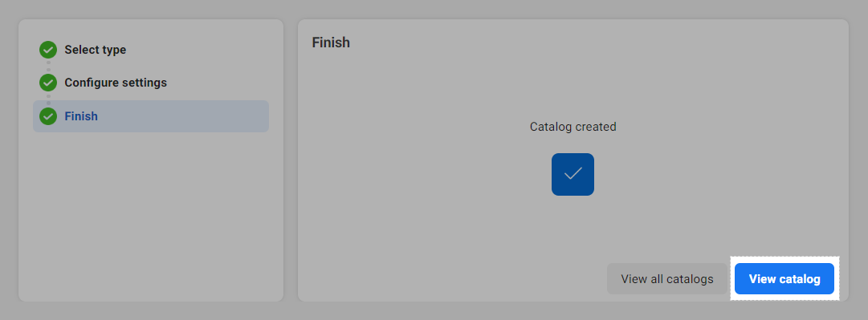868x320 pixels.
Task: Click the green check icon beside Select type
Action: point(48,50)
